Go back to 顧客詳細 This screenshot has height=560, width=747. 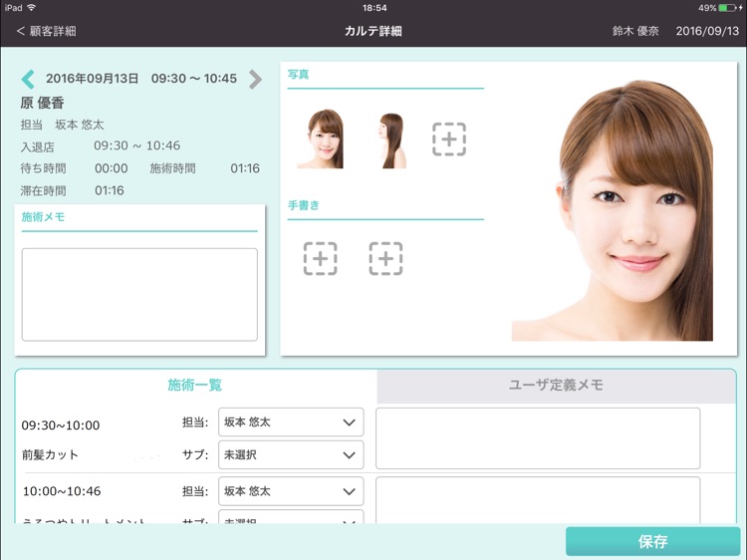coord(46,31)
